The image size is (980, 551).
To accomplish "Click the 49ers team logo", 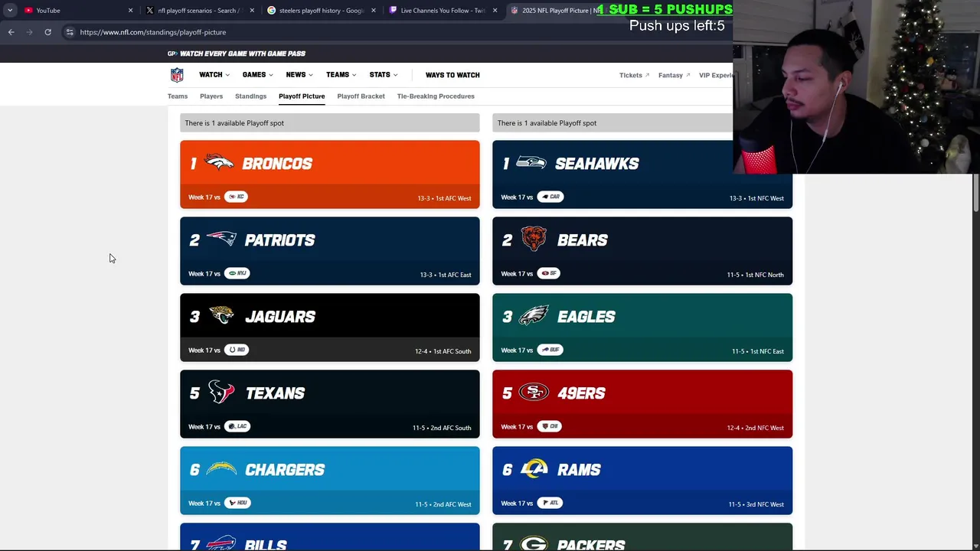I will coord(534,392).
